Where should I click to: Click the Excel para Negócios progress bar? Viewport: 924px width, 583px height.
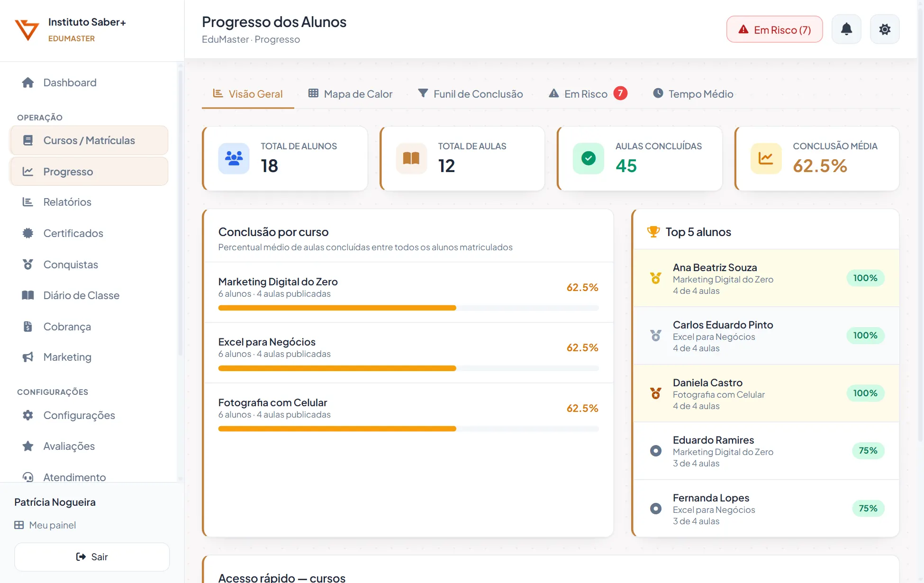pos(408,368)
